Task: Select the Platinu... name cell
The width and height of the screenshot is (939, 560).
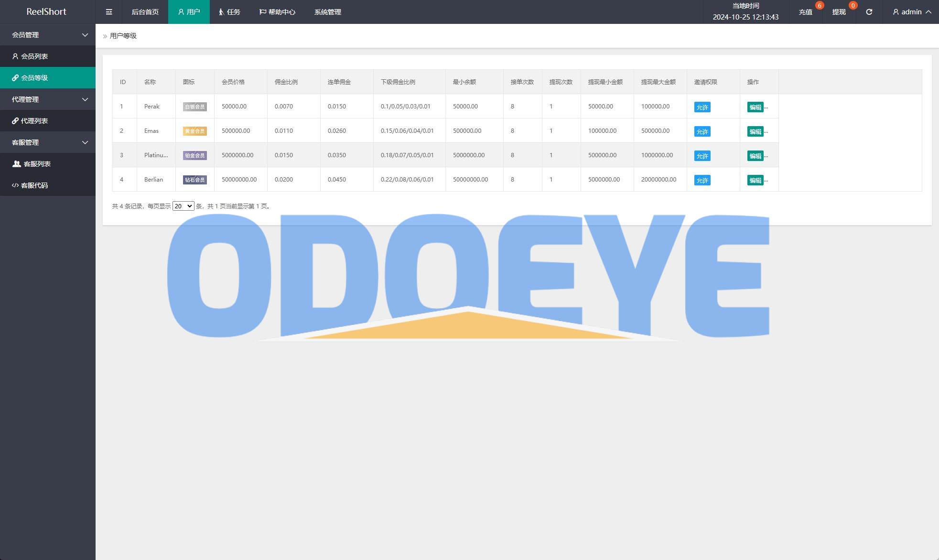Action: [156, 155]
